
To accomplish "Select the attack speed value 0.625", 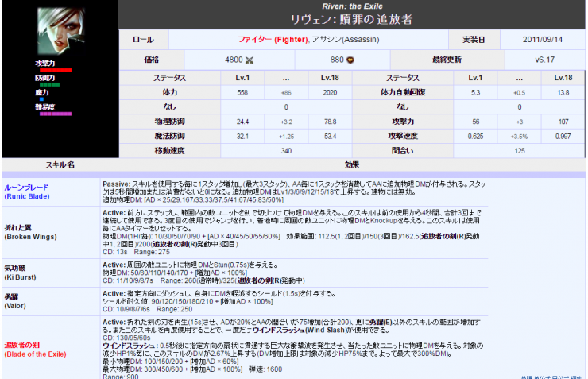I will tap(475, 137).
